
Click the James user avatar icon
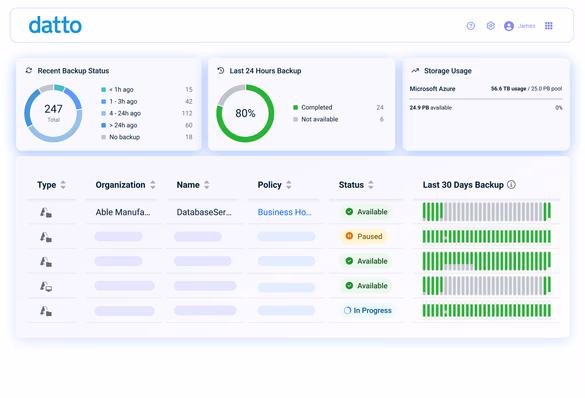[x=509, y=26]
